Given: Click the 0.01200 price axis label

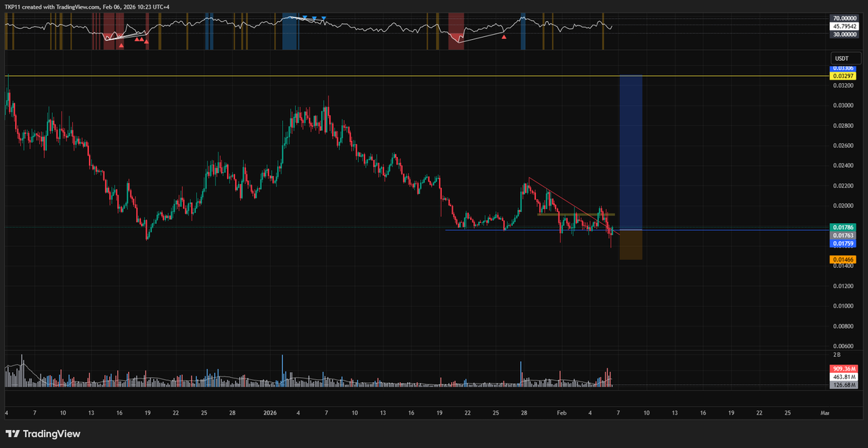Looking at the screenshot, I should coord(843,286).
